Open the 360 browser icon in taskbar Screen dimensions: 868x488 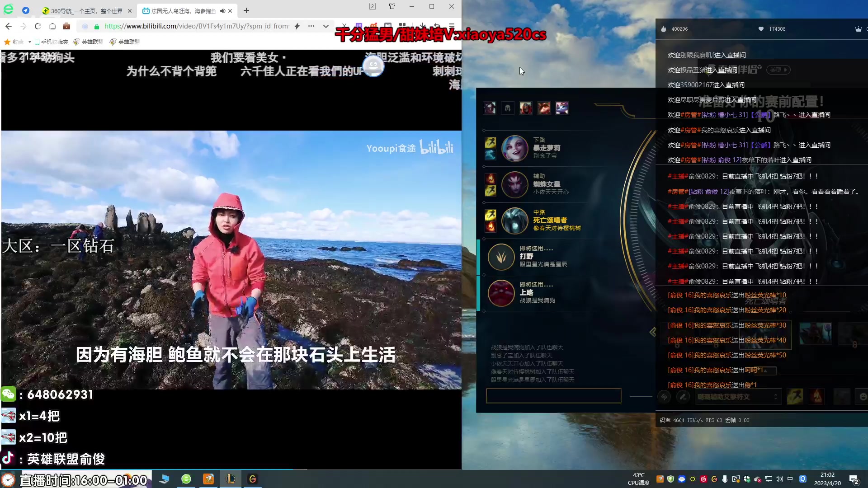point(186,479)
